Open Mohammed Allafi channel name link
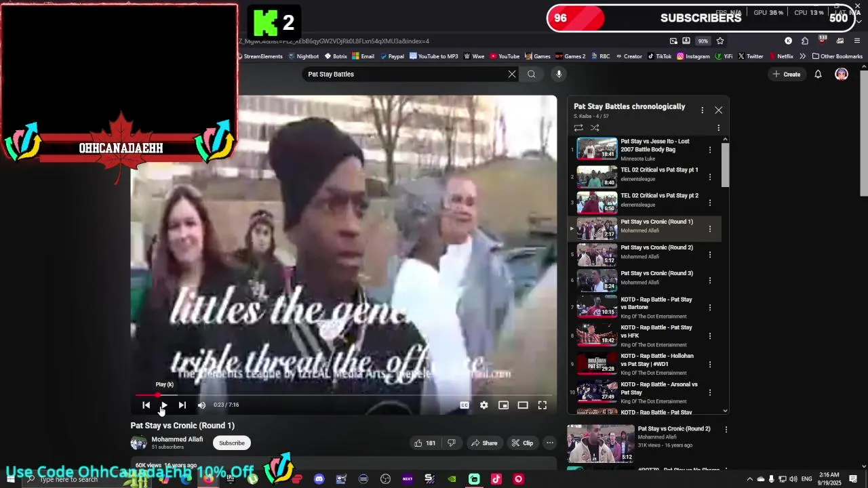Viewport: 868px width, 488px height. (177, 439)
